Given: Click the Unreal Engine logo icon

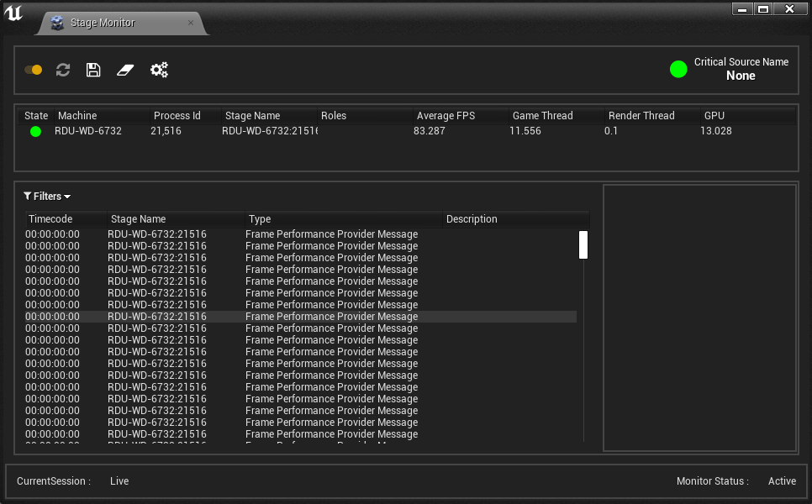Looking at the screenshot, I should [x=13, y=14].
